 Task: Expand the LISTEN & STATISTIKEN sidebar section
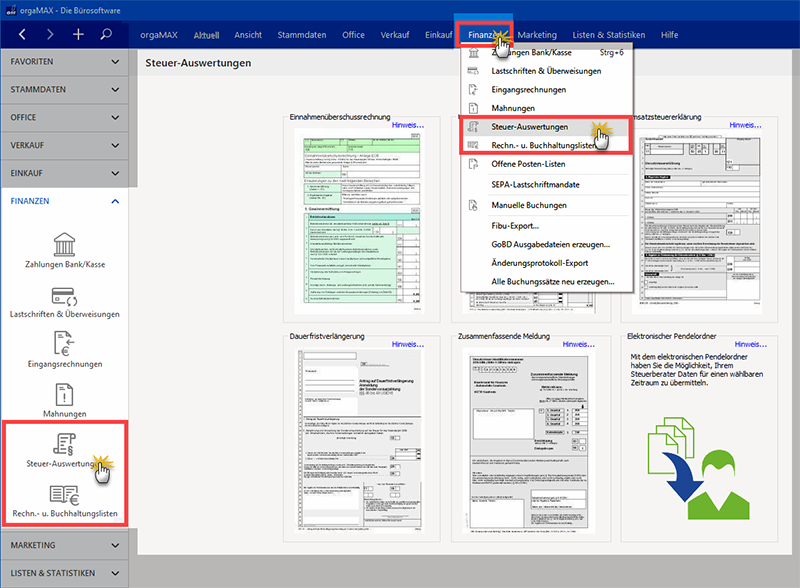click(65, 573)
